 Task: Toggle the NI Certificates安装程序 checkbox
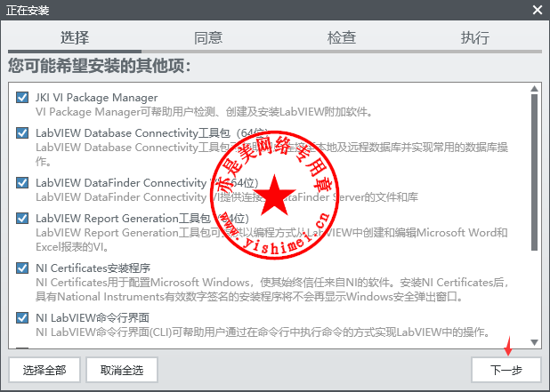(x=22, y=268)
